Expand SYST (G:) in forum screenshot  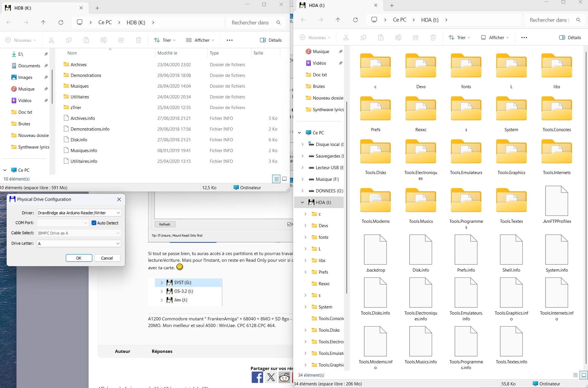tap(162, 282)
